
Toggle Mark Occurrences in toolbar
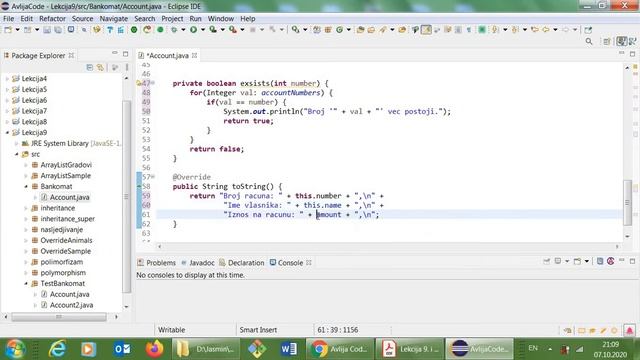pyautogui.click(x=426, y=30)
